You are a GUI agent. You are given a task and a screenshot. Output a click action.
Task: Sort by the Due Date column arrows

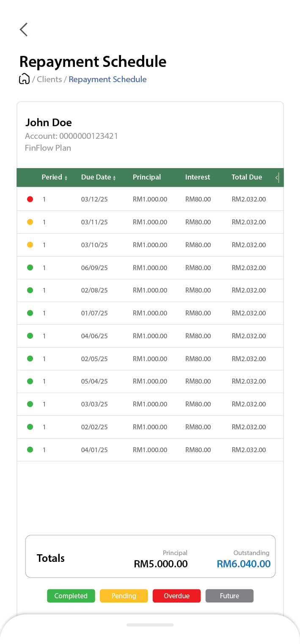pyautogui.click(x=114, y=178)
